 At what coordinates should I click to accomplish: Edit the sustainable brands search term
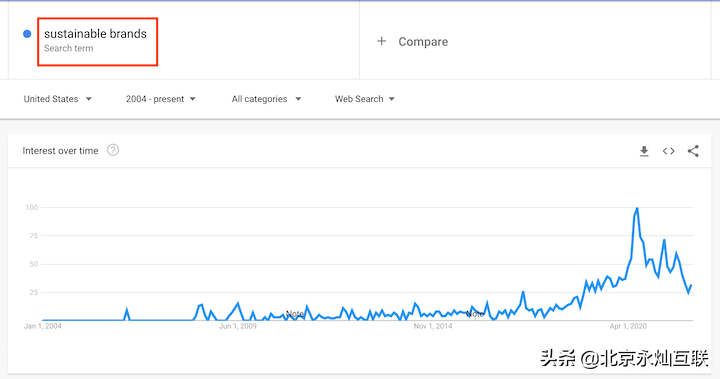[x=96, y=34]
